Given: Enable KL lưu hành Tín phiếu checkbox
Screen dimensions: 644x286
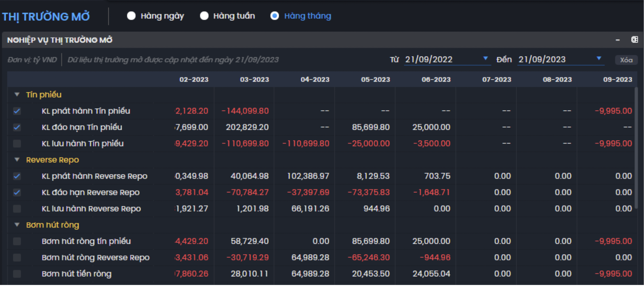Looking at the screenshot, I should [17, 144].
